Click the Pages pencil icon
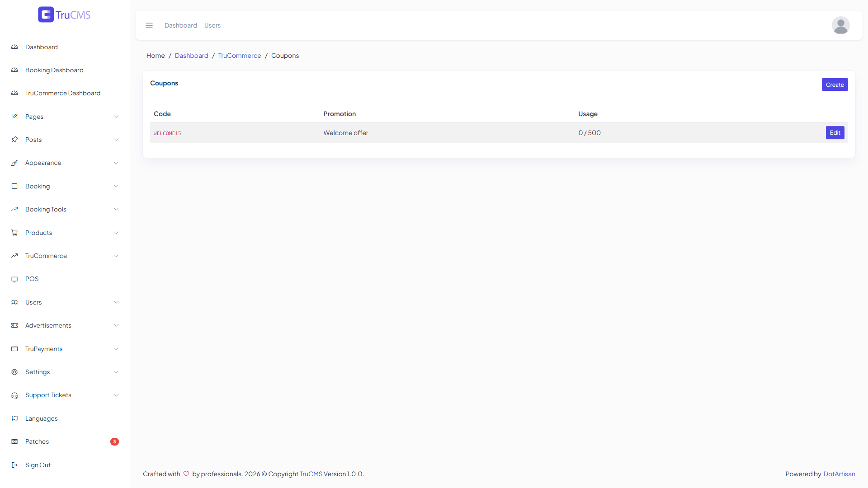Screen dimensions: 868x488 14,117
